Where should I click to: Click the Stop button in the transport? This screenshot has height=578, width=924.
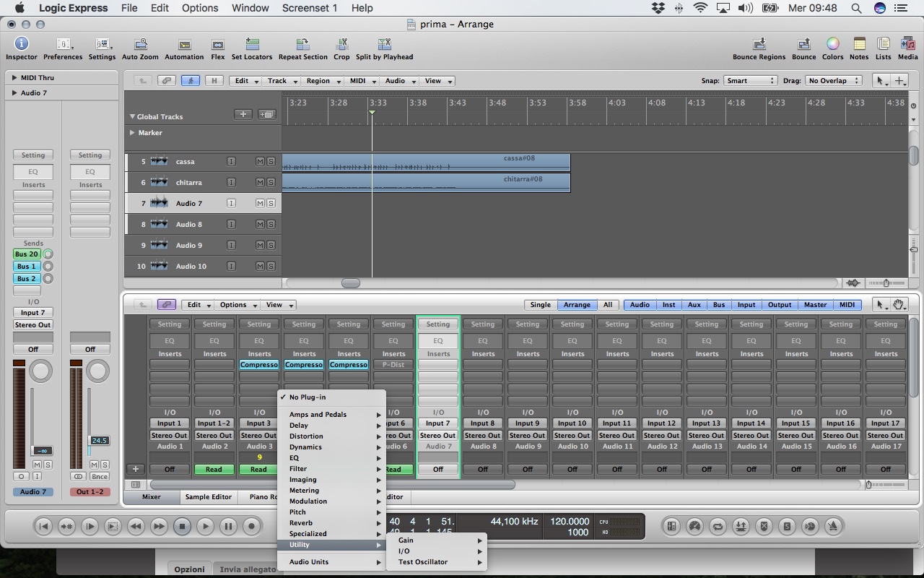[x=182, y=526]
